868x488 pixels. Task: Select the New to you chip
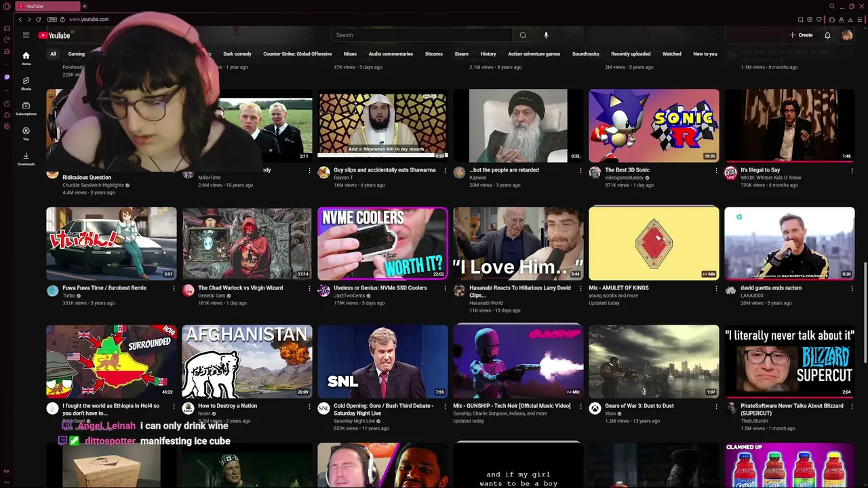(705, 54)
